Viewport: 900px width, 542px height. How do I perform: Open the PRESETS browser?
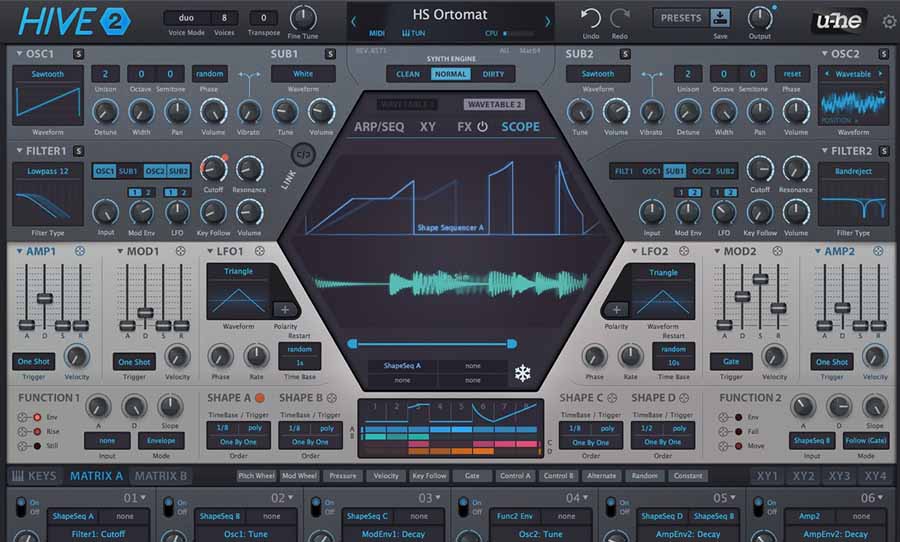tap(681, 18)
